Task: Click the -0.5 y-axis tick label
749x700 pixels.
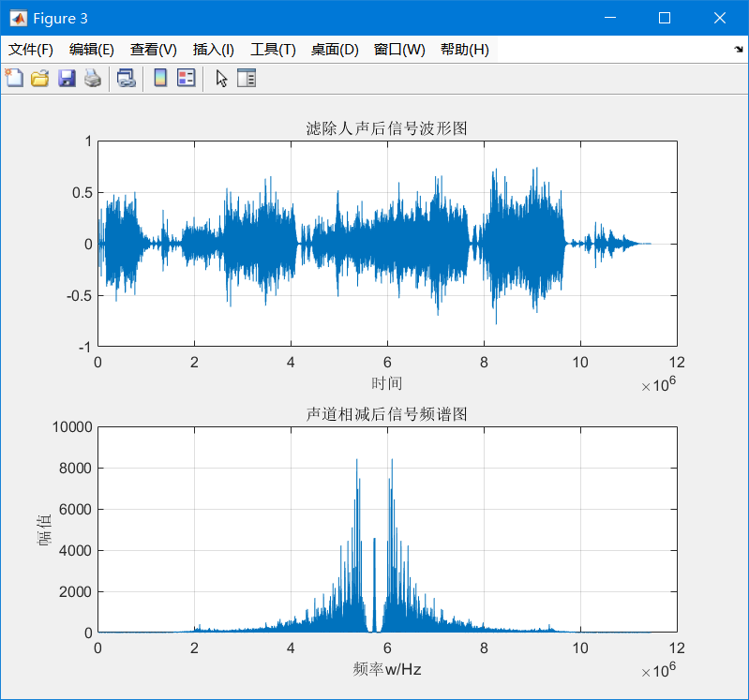Action: (80, 295)
